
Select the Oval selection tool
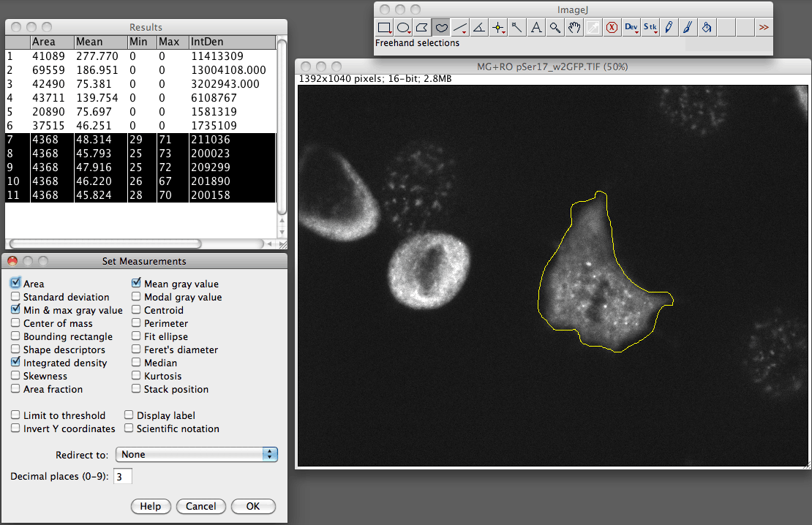(403, 28)
